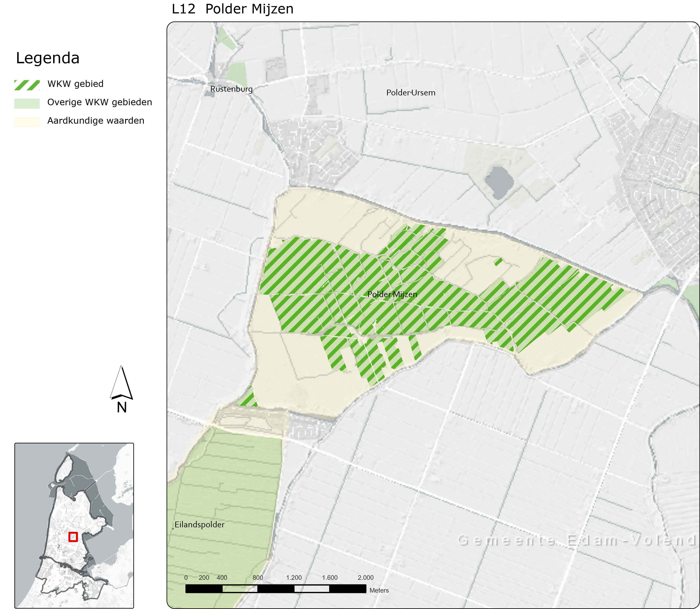
Task: Click the red locator square on inset map
Action: (x=73, y=537)
